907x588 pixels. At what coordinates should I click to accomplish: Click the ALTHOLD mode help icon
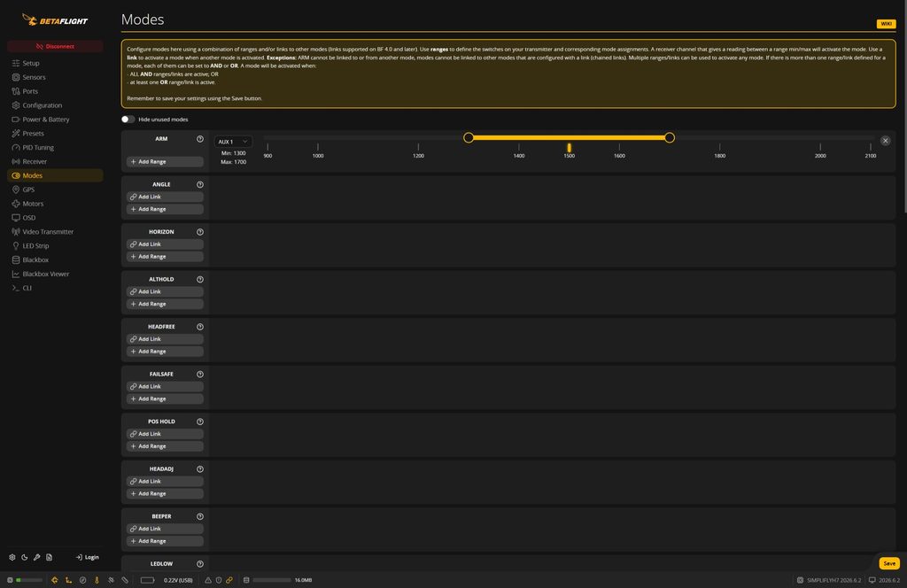(x=200, y=279)
